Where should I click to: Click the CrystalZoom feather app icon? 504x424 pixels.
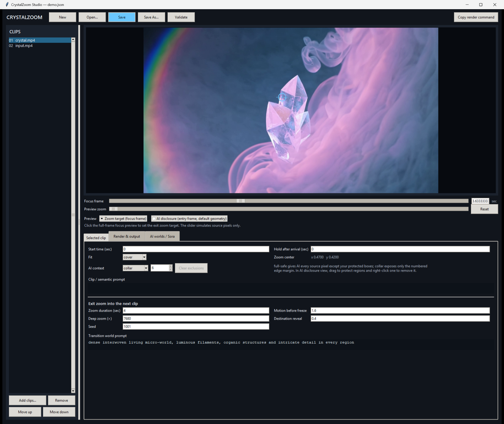pos(7,4)
